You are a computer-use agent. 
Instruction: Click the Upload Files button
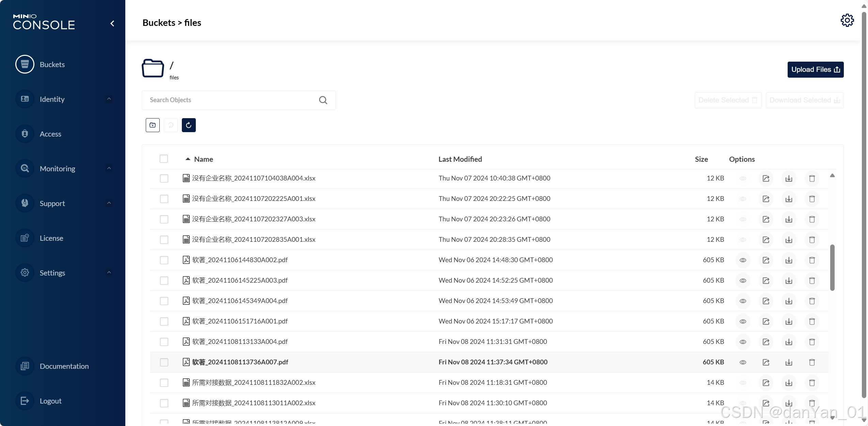pyautogui.click(x=815, y=69)
